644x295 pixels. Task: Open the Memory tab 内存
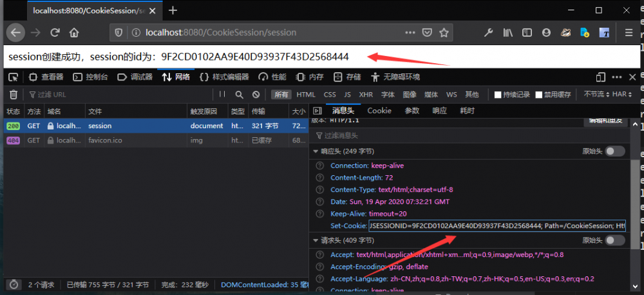[310, 77]
